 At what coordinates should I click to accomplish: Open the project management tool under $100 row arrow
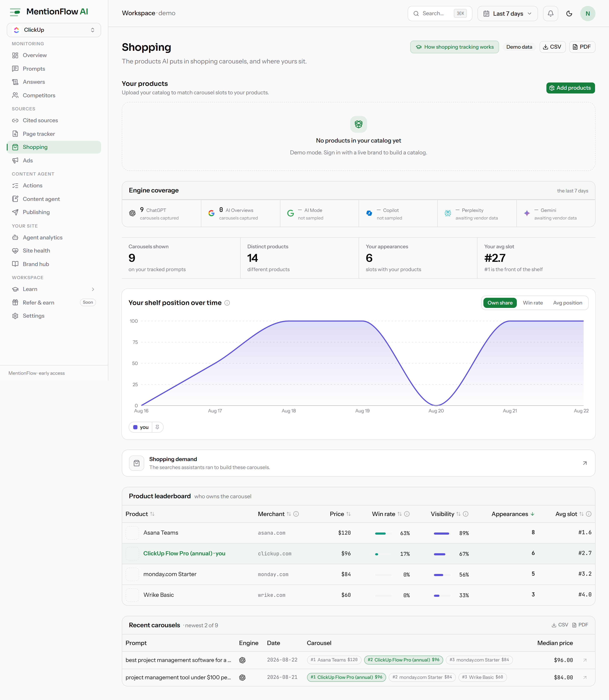(x=585, y=677)
